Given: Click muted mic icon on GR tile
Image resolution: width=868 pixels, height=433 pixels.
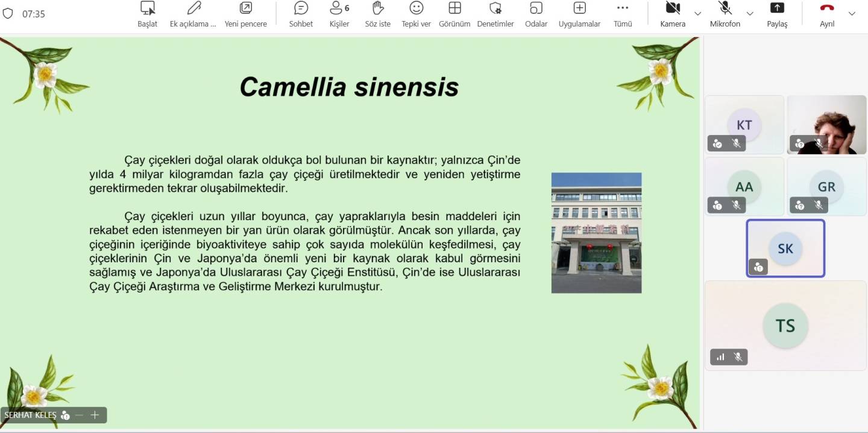Looking at the screenshot, I should [819, 206].
